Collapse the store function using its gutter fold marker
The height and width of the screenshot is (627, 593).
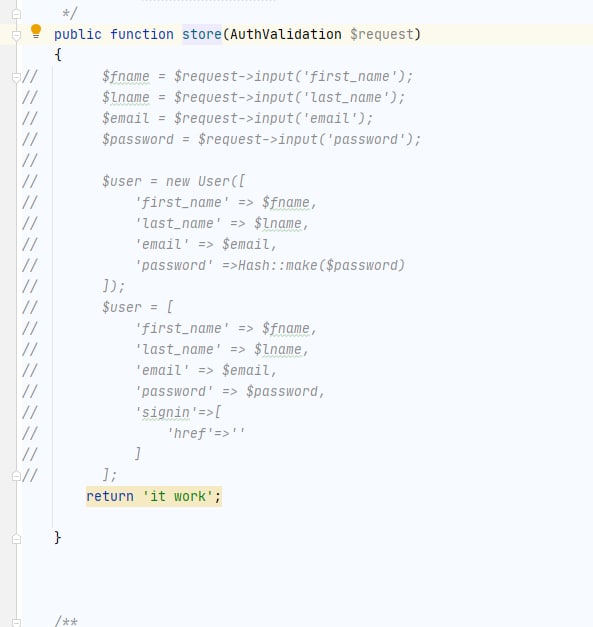tap(16, 36)
